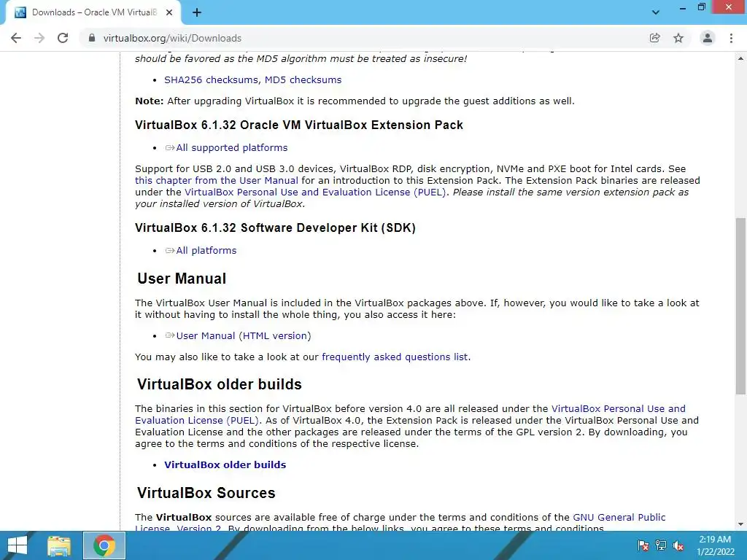The height and width of the screenshot is (560, 747).
Task: Open User Manual (HTML version) link
Action: coord(244,335)
